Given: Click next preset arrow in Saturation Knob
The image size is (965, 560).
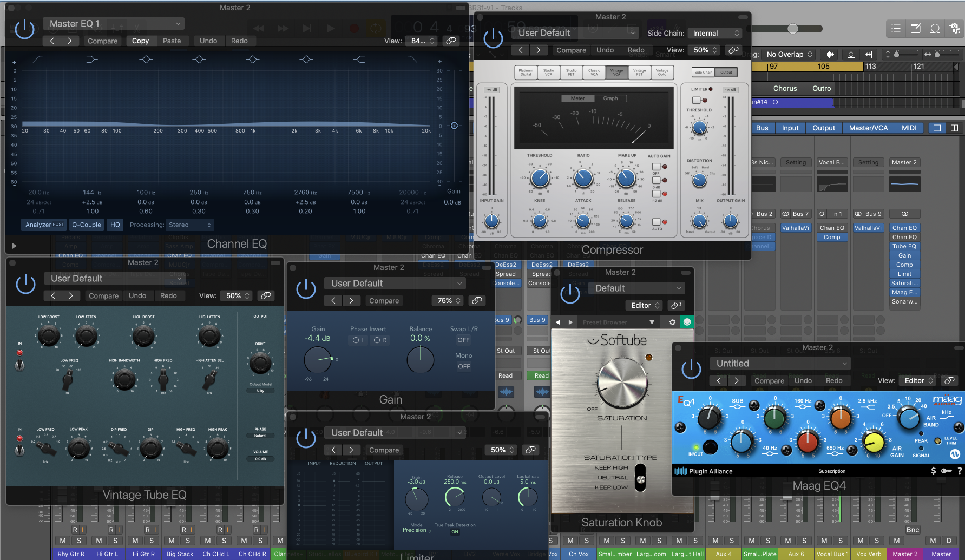Looking at the screenshot, I should [570, 322].
